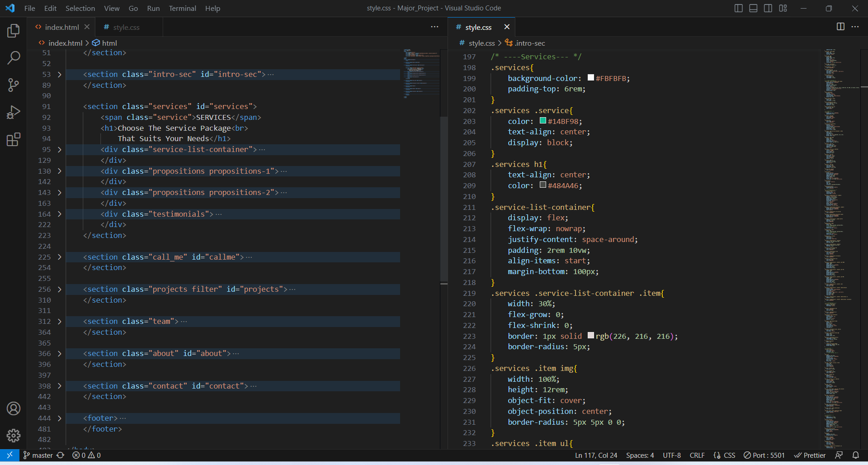Open the Explorer sidebar icon
This screenshot has width=868, height=465.
pos(13,31)
